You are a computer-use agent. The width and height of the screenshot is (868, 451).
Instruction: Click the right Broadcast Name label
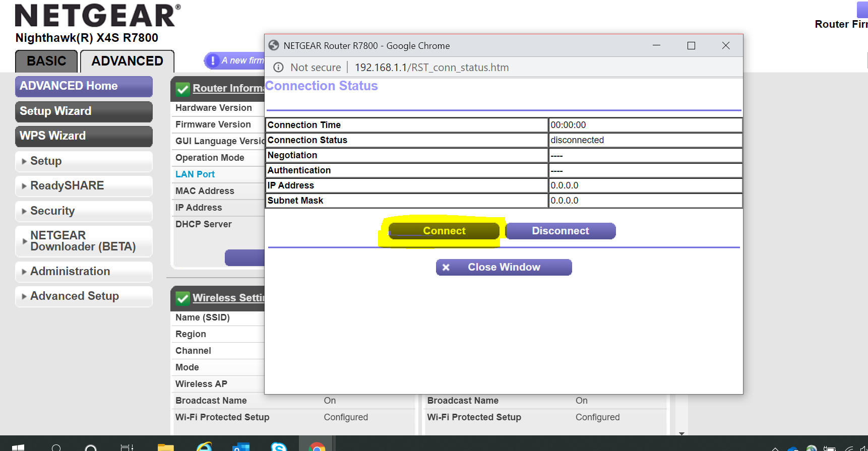(463, 401)
